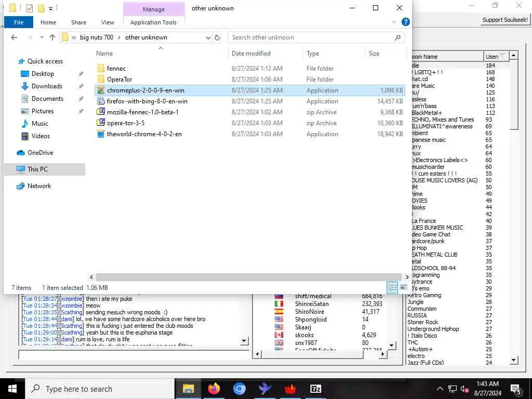The image size is (532, 399).
Task: Click firefox-with-bing-8-0-en-win application icon
Action: (101, 101)
